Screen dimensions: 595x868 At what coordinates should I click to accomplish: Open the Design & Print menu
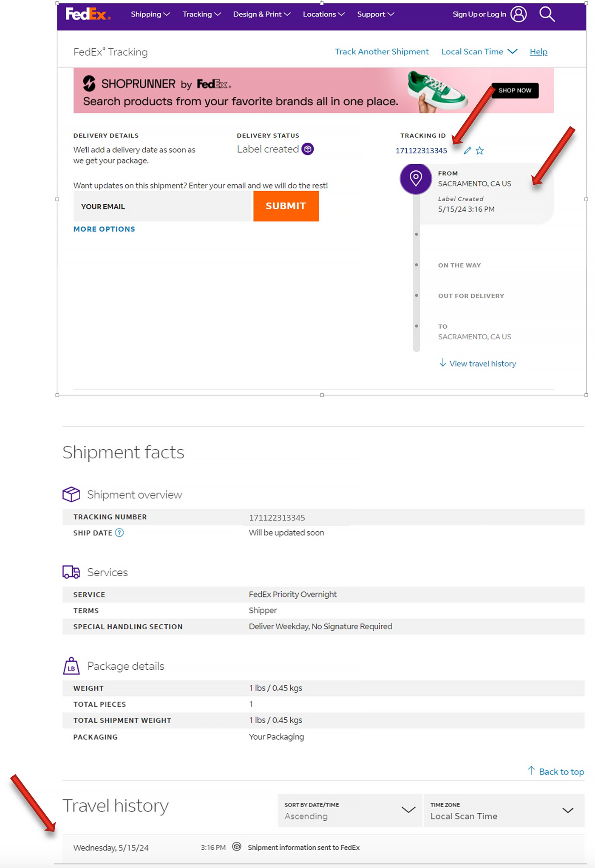[x=262, y=14]
